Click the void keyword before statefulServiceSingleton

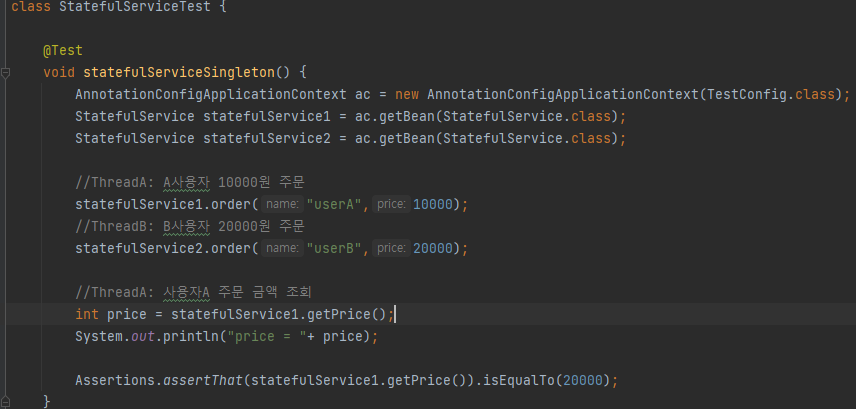[59, 73]
